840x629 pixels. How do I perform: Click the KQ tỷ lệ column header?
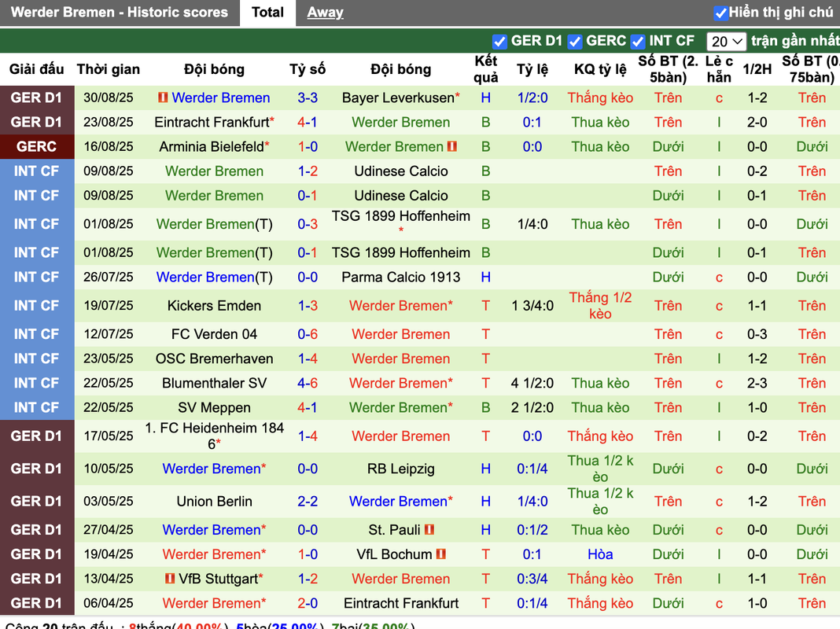600,70
